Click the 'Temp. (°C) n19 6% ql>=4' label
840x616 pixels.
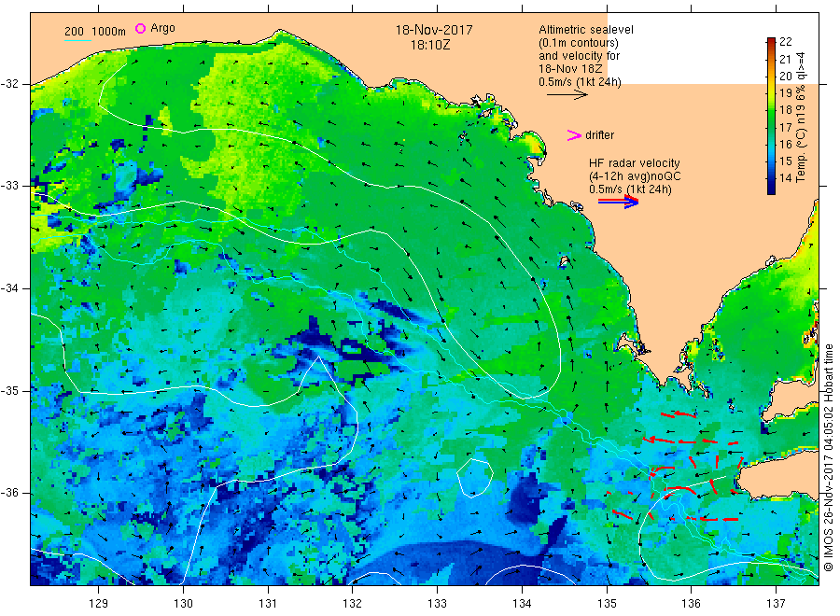(801, 117)
